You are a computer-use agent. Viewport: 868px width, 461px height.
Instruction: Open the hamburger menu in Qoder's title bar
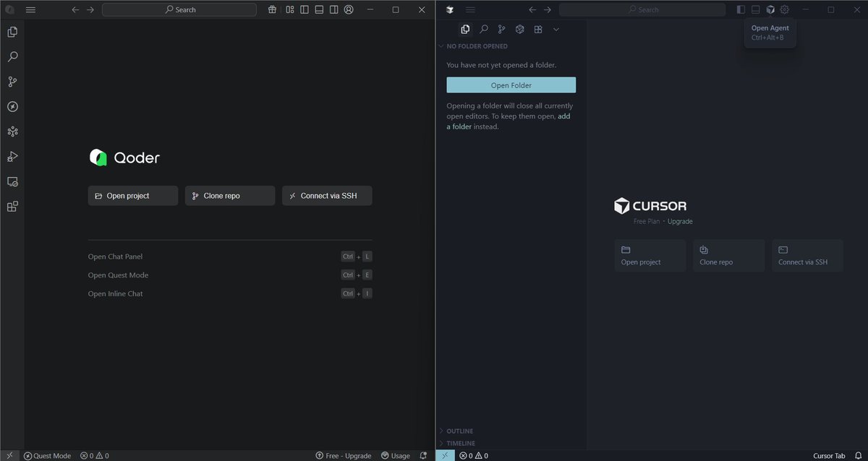[30, 10]
